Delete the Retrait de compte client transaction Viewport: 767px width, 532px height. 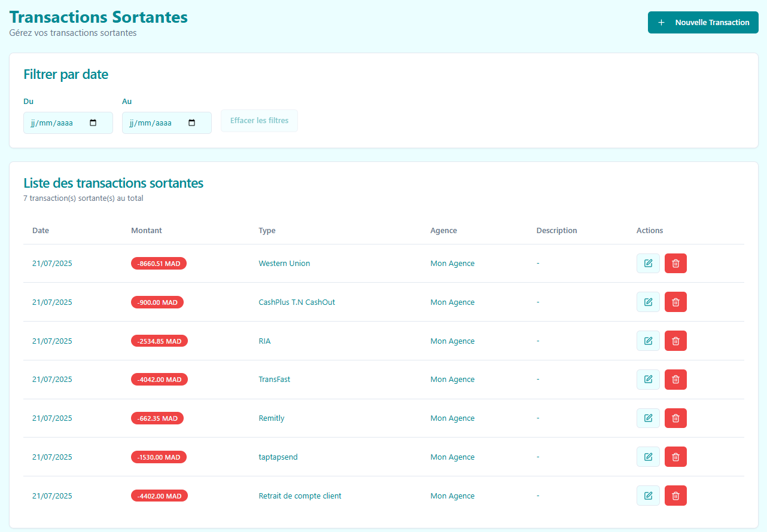pyautogui.click(x=675, y=496)
